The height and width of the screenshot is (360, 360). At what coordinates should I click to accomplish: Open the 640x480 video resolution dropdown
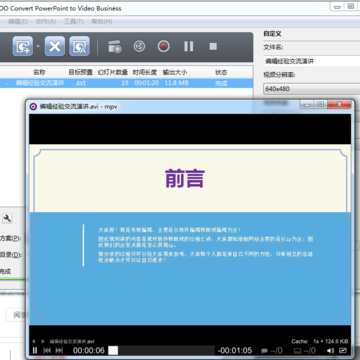point(311,89)
